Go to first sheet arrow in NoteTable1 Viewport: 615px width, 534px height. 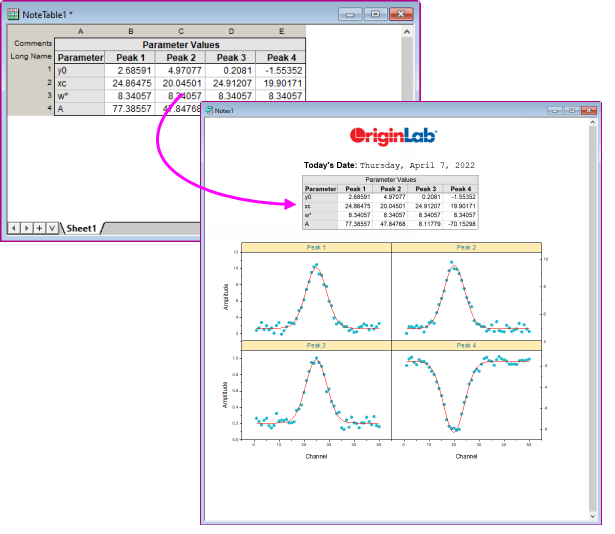pos(14,228)
